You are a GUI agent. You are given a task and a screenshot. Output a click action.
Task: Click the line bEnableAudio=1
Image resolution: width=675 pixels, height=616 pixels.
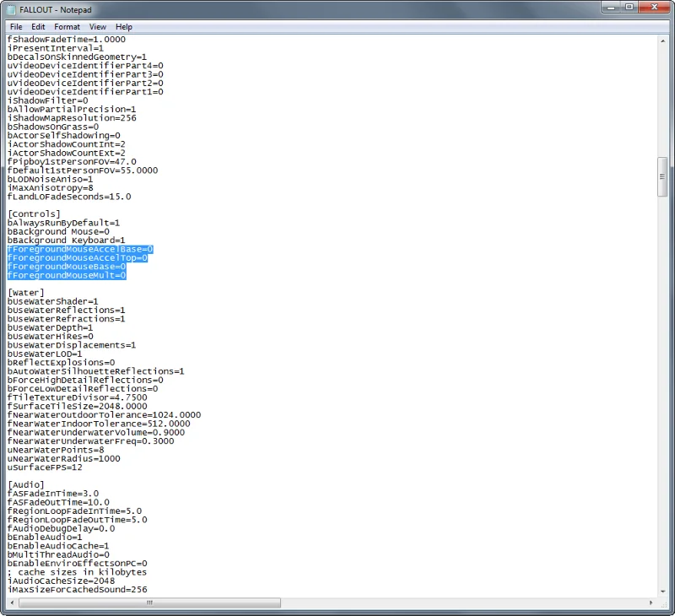click(45, 538)
